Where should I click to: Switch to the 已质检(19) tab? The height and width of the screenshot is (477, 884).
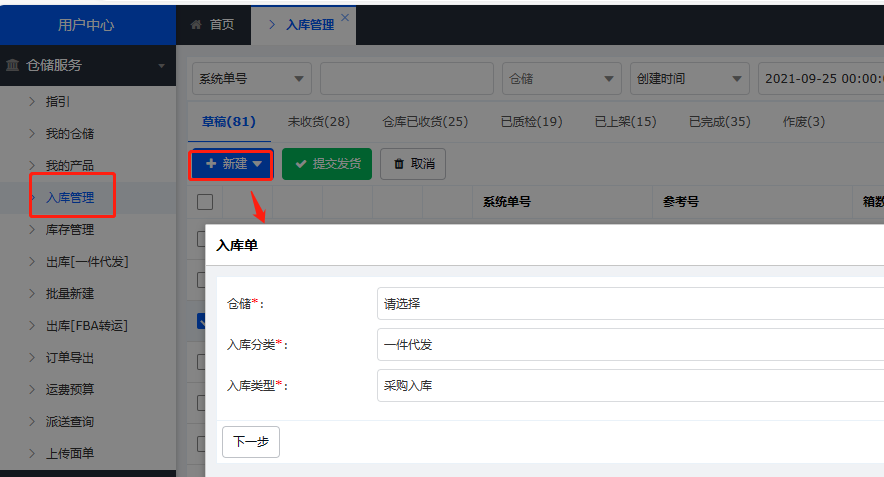coord(532,122)
